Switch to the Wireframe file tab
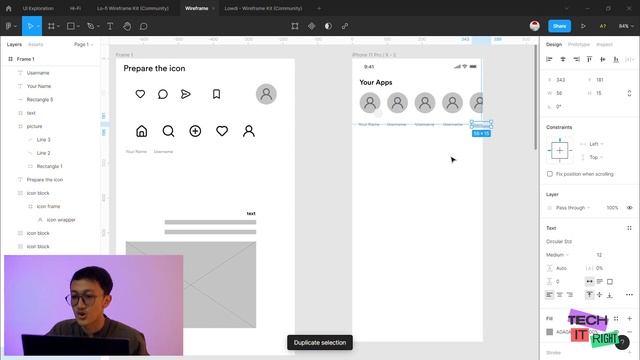Screen dimensions: 640x360 (x=197, y=8)
